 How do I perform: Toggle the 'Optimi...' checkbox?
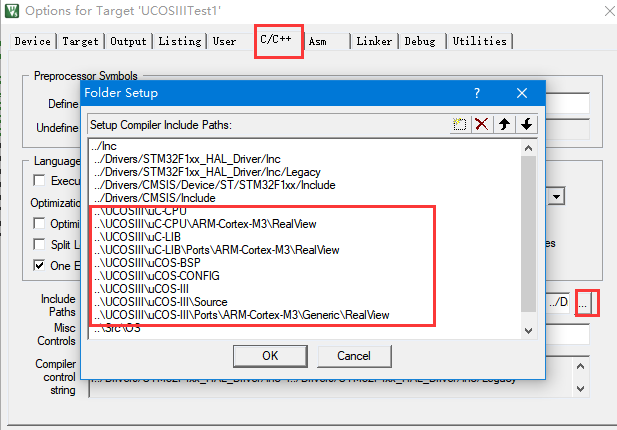pos(39,223)
